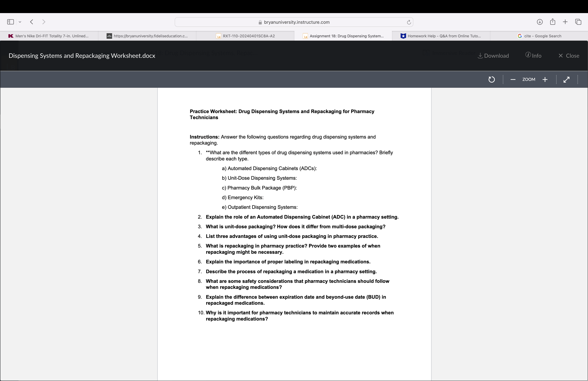Download the Dispensing Systems worksheet

pos(493,56)
